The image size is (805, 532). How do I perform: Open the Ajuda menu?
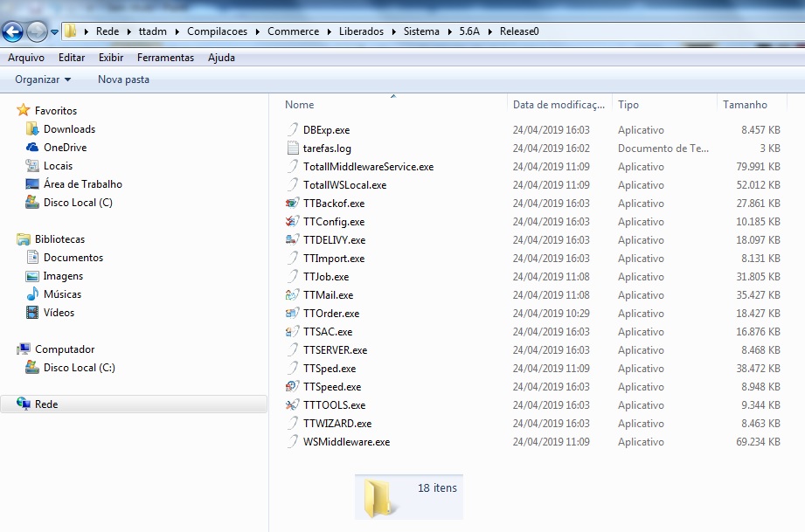tap(221, 58)
